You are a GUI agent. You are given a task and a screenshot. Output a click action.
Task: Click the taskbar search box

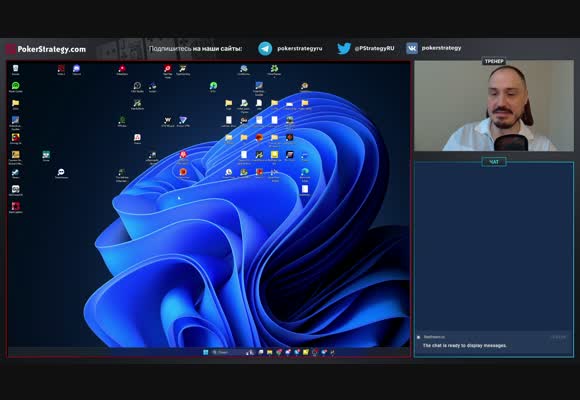(x=227, y=352)
